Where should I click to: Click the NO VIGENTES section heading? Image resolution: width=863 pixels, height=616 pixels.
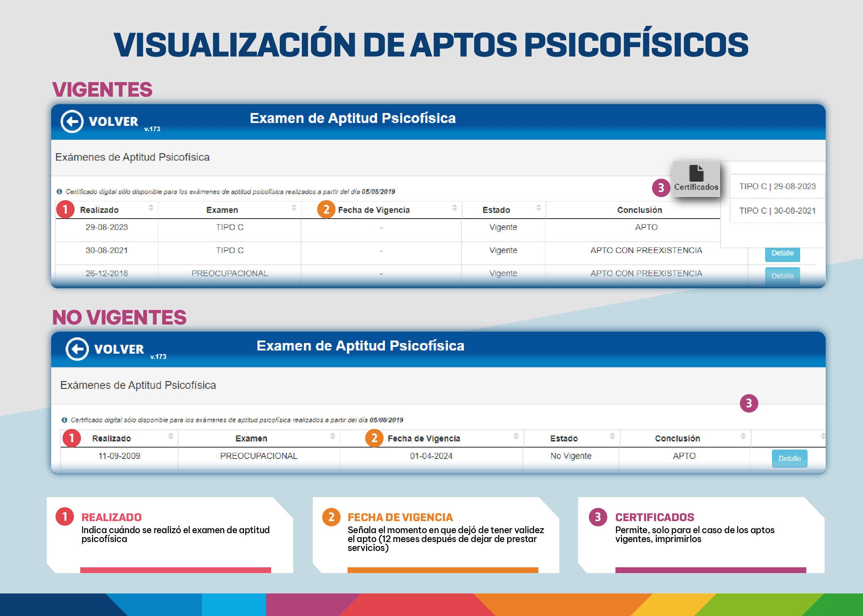119,317
